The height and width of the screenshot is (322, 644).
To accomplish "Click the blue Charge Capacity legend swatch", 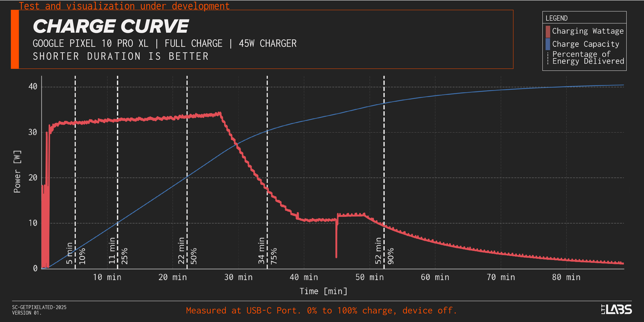I will point(548,44).
